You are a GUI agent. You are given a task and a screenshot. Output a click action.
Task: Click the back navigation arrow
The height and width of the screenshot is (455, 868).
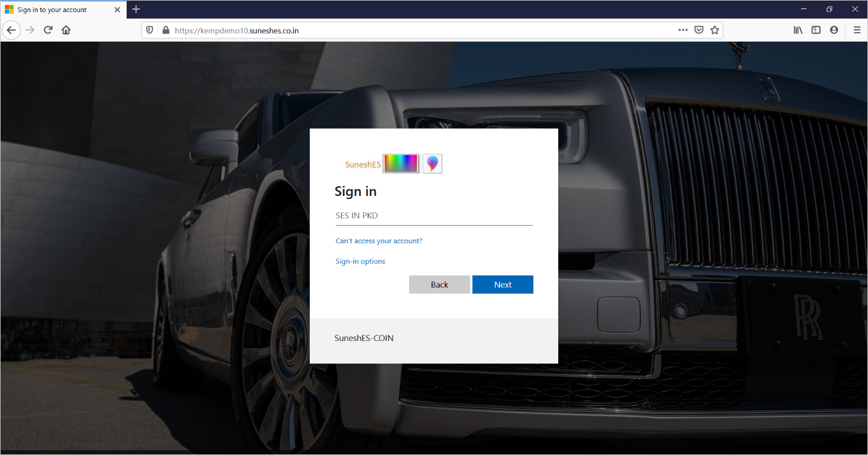11,29
